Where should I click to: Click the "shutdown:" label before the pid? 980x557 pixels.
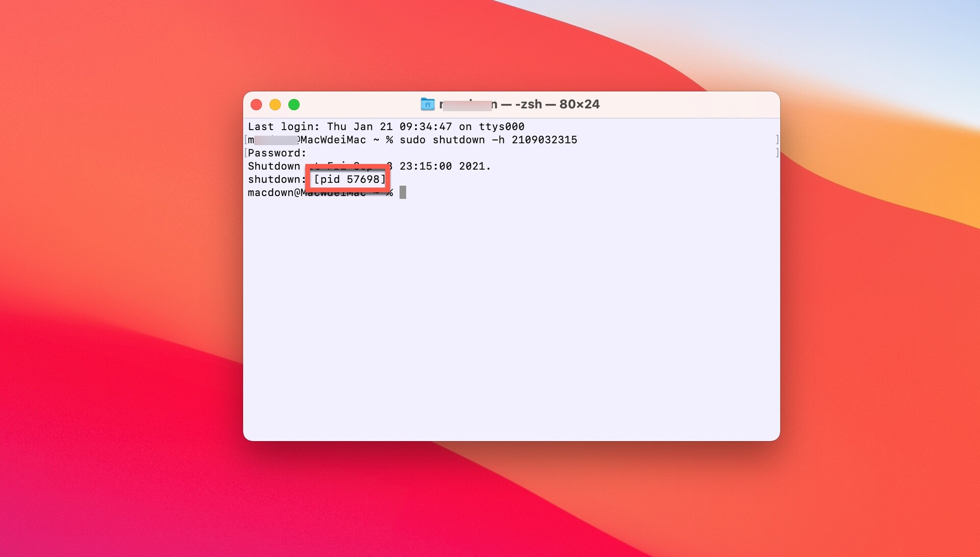[x=276, y=179]
